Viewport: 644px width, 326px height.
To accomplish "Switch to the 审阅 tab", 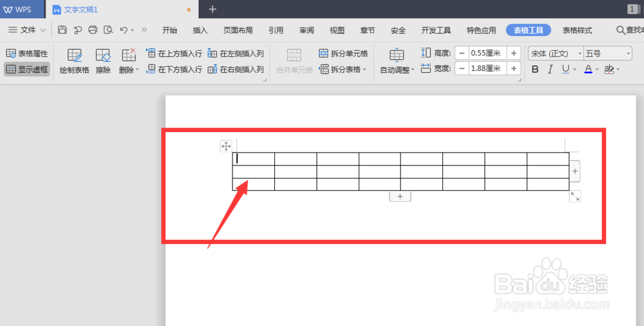I will pos(307,30).
